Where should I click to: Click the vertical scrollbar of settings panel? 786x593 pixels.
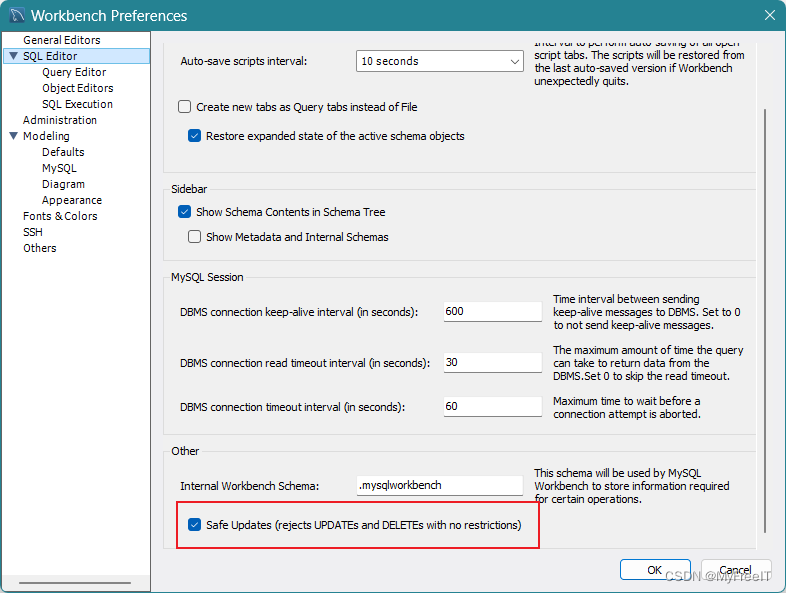tap(764, 321)
